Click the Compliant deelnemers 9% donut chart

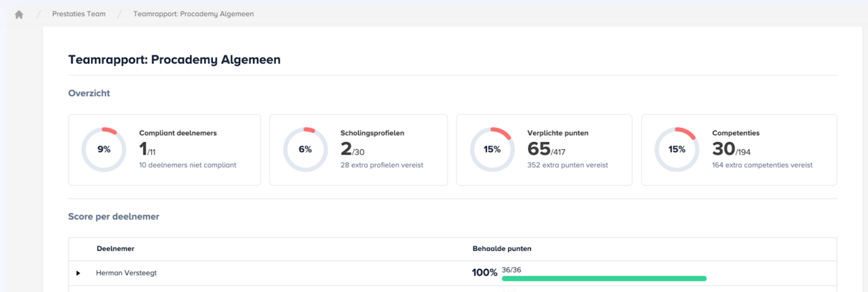tap(104, 149)
